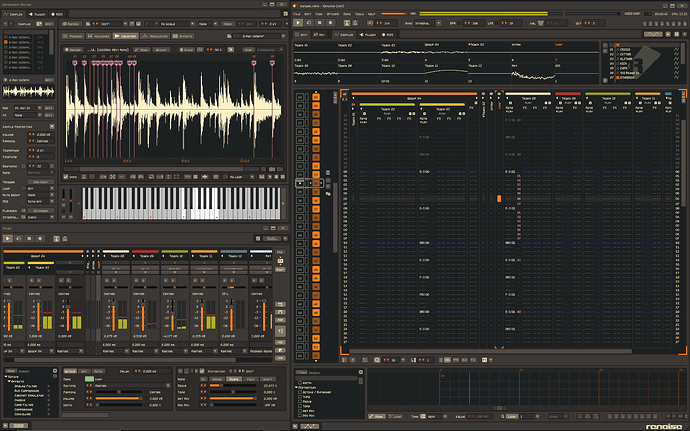The image size is (690, 431).
Task: Switch to Modulation tab in Instrument Editor
Action: [x=154, y=36]
